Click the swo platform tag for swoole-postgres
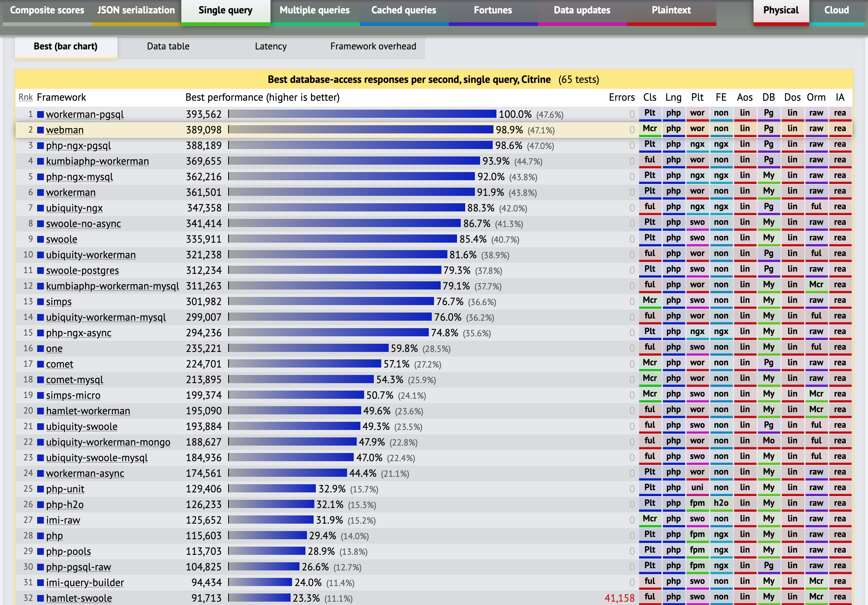The width and height of the screenshot is (868, 605). pos(697,269)
